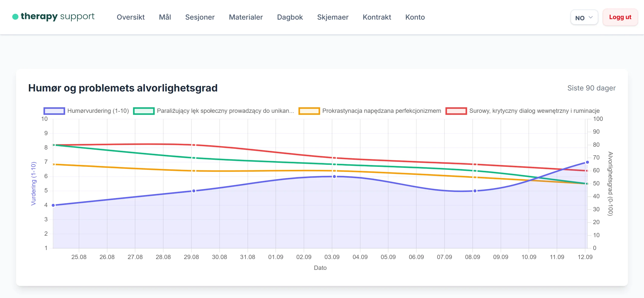644x298 pixels.
Task: Toggle the green Paraliżujący lęk społeczny legend swatch
Action: pos(144,111)
